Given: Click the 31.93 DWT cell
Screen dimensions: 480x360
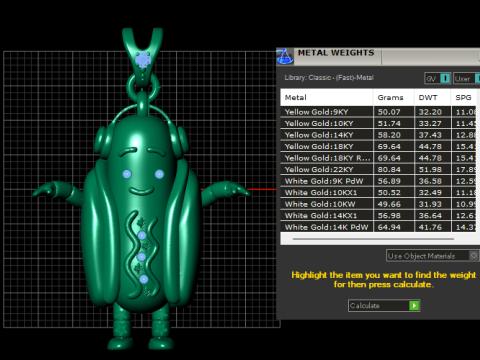Looking at the screenshot, I should [433, 204].
